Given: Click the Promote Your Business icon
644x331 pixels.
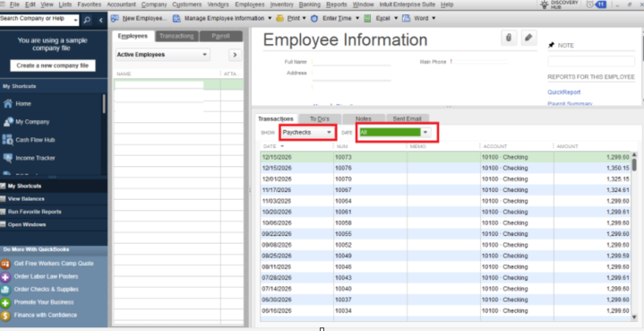Looking at the screenshot, I should 5,302.
